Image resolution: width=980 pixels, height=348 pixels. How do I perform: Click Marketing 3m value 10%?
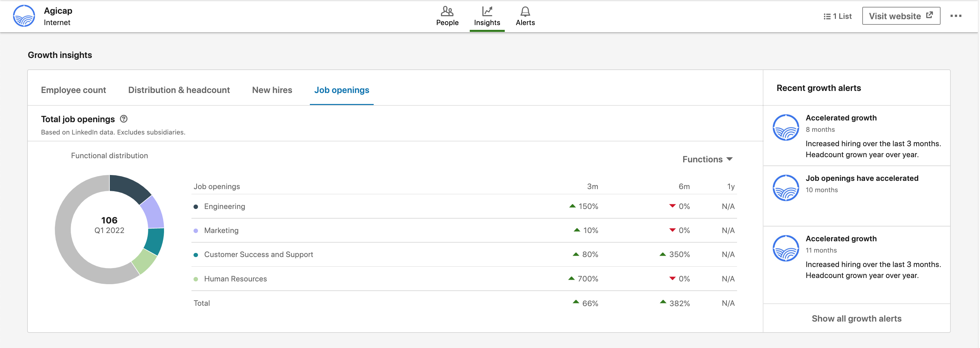[x=591, y=231]
